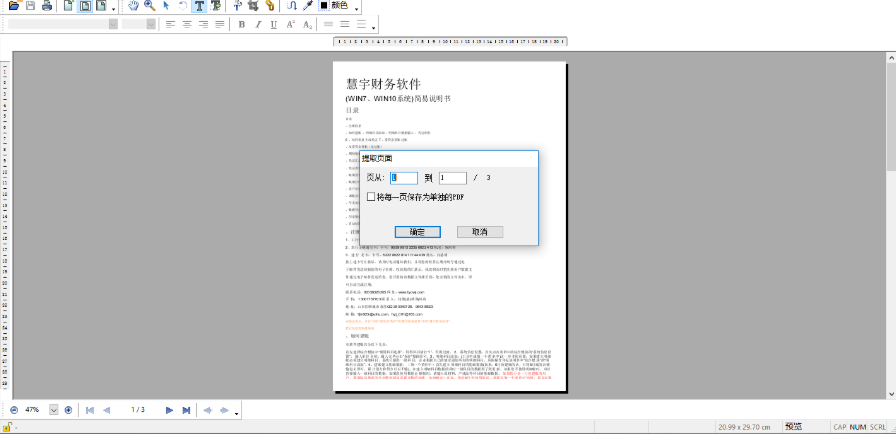Image resolution: width=896 pixels, height=434 pixels.
Task: Open formatting toolbar overflow arrow
Action: click(x=374, y=27)
